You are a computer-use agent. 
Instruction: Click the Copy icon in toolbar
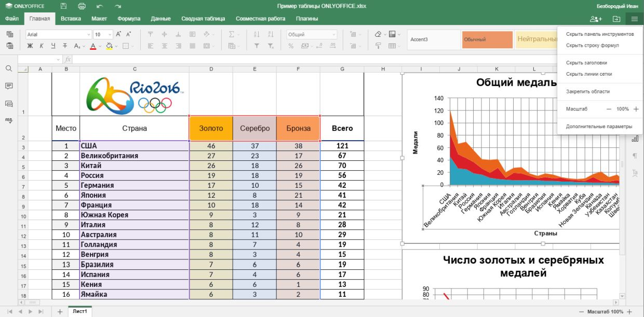pos(9,34)
